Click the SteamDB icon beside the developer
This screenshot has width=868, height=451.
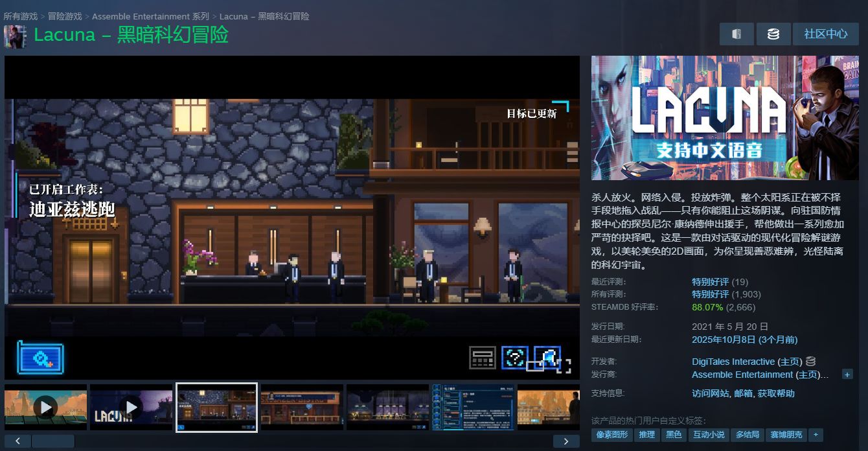[x=810, y=362]
